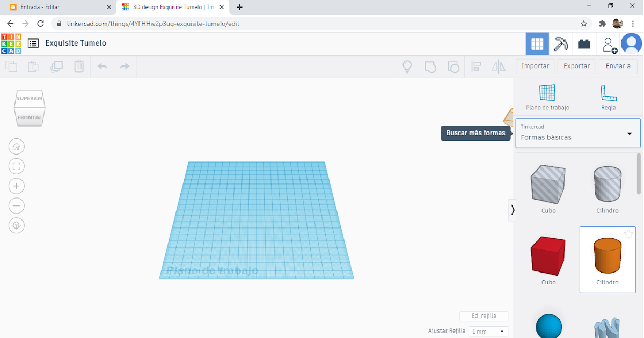Switch to the Entrada - Editar browser tab
Image resolution: width=644 pixels, height=338 pixels.
pos(54,8)
